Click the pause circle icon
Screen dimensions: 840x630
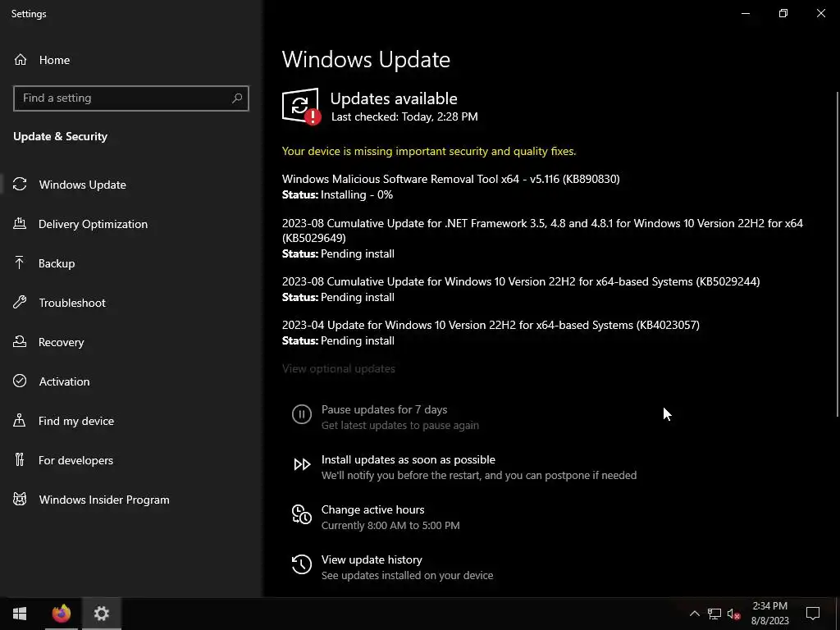coord(302,414)
